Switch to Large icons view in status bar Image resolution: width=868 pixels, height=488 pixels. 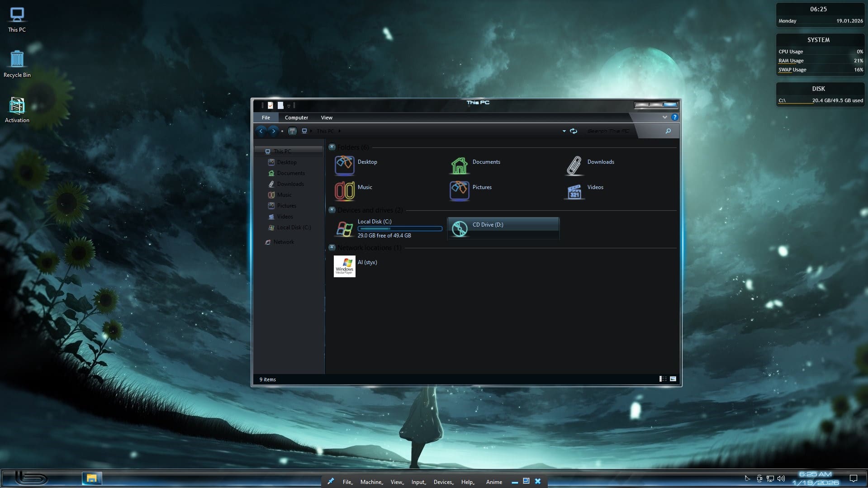673,379
